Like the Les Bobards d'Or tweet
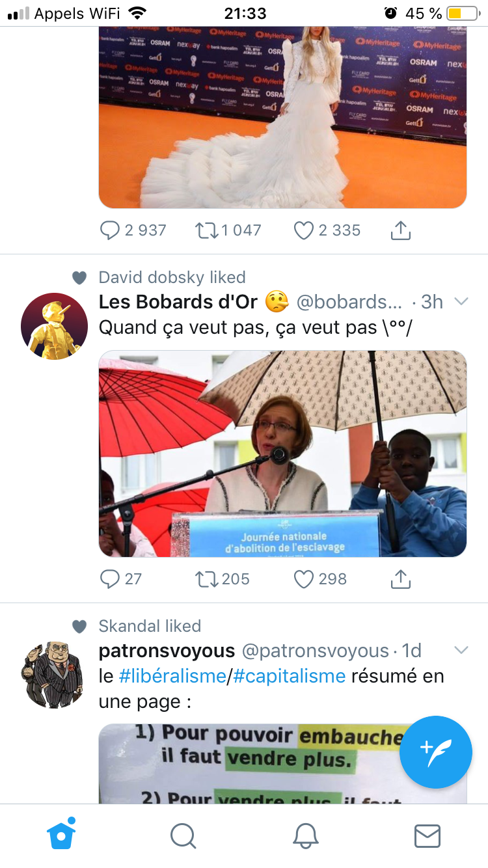 pos(304,579)
